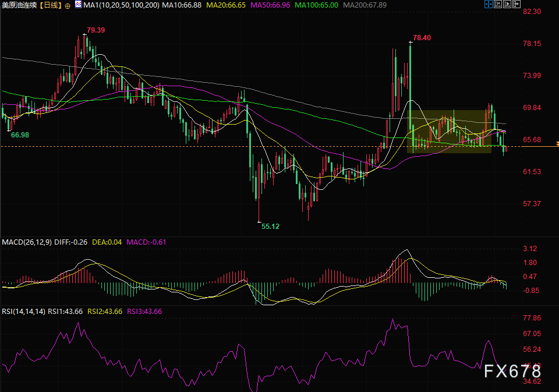This screenshot has height=392, width=559.
Task: Click the MA200:67.89 gray label
Action: click(365, 5)
